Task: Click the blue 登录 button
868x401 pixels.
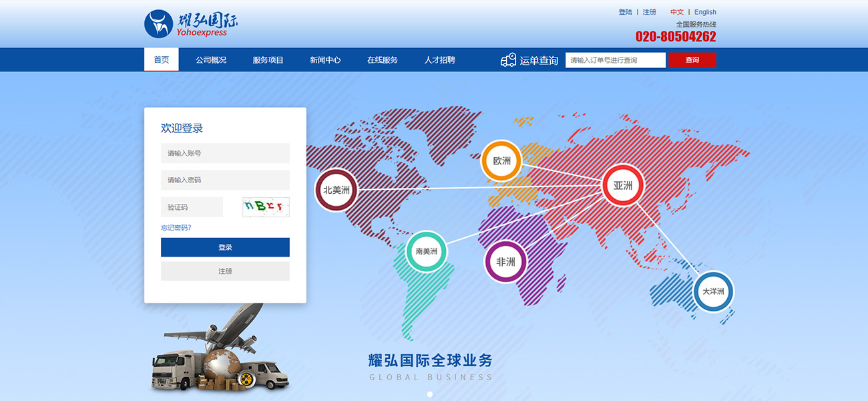Action: [x=225, y=247]
